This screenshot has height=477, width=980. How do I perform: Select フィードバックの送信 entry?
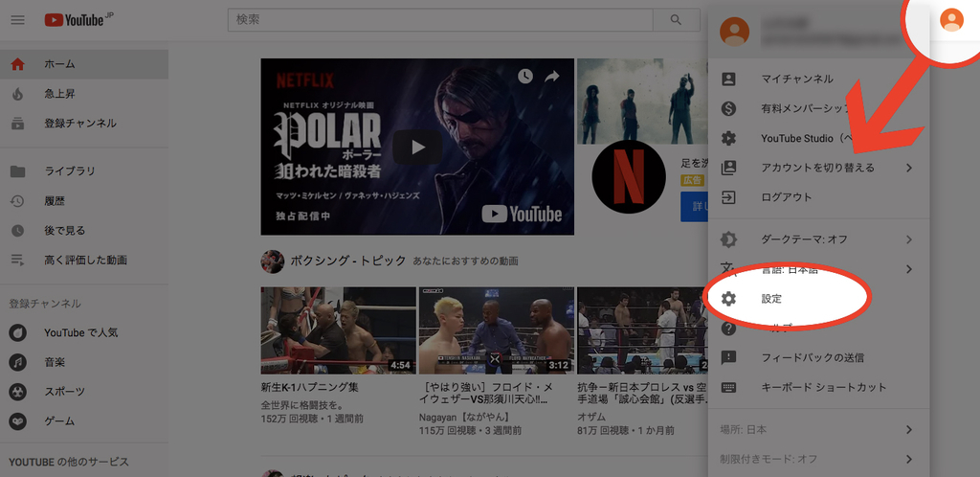click(x=819, y=357)
